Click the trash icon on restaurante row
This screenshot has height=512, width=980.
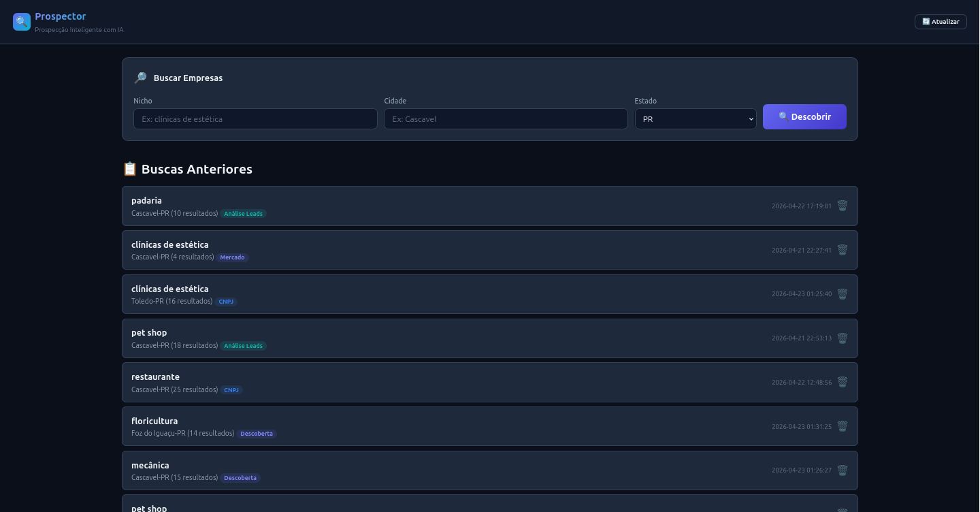point(842,382)
